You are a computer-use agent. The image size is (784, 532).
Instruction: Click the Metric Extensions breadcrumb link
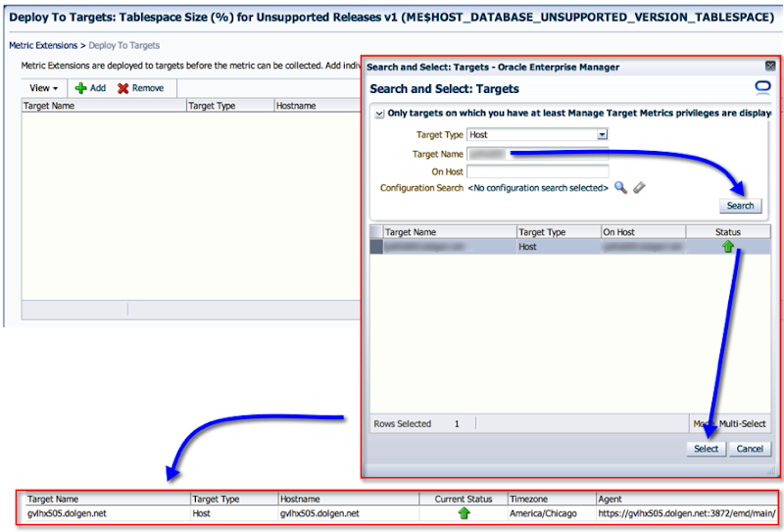pos(45,45)
